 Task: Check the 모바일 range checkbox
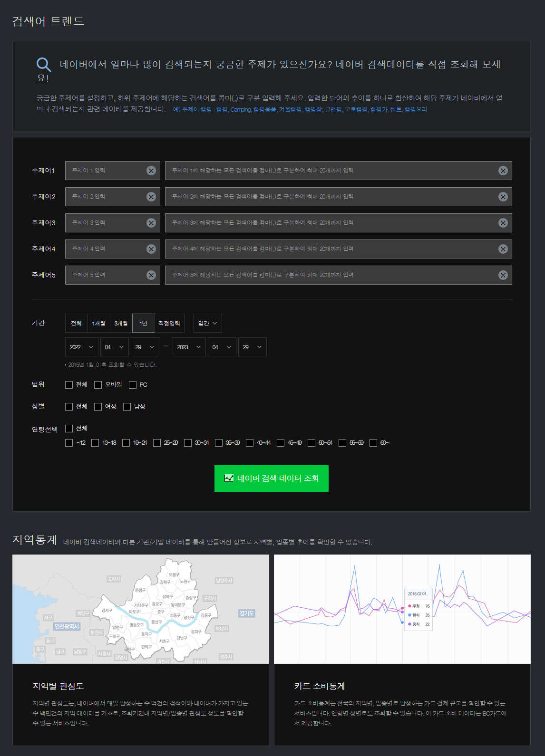[x=98, y=385]
